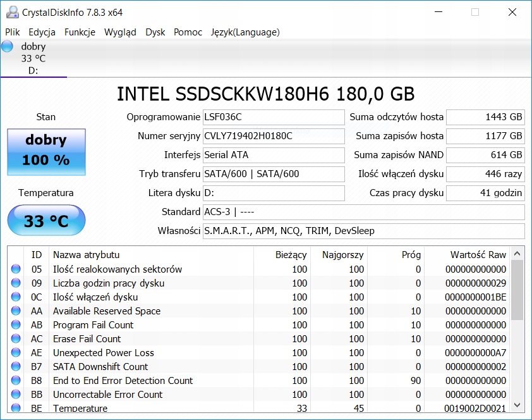This screenshot has height=420, width=532.
Task: Click the blue status orb above the D: drive
Action: pyautogui.click(x=7, y=46)
